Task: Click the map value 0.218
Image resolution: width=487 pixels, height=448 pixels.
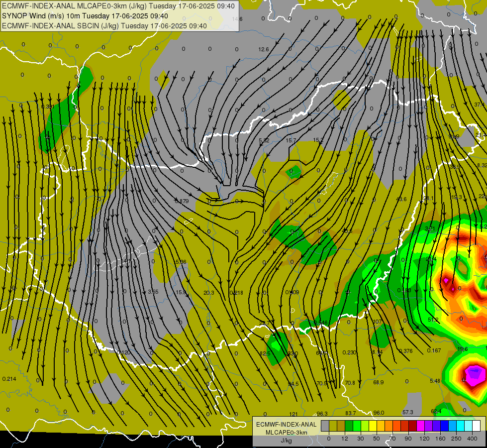Action: (x=236, y=293)
